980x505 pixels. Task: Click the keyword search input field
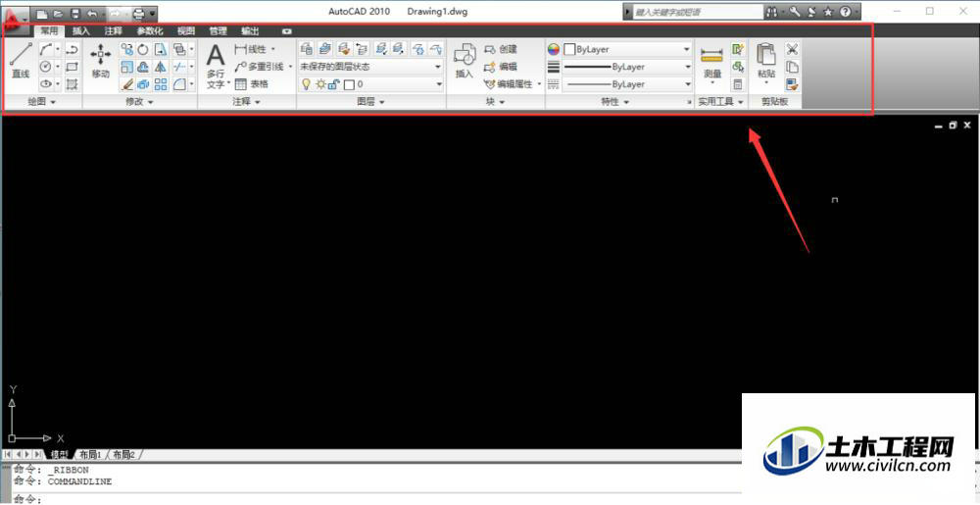coord(697,12)
